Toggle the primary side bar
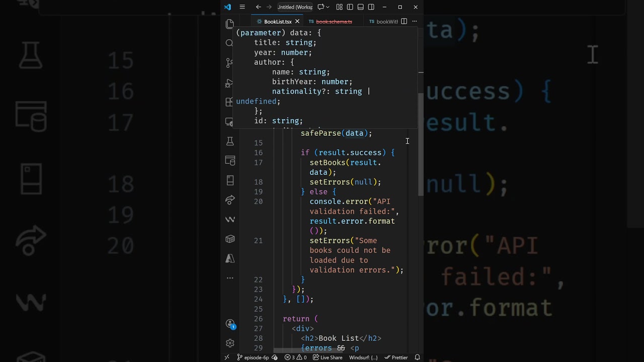The image size is (644, 362). coord(350,7)
